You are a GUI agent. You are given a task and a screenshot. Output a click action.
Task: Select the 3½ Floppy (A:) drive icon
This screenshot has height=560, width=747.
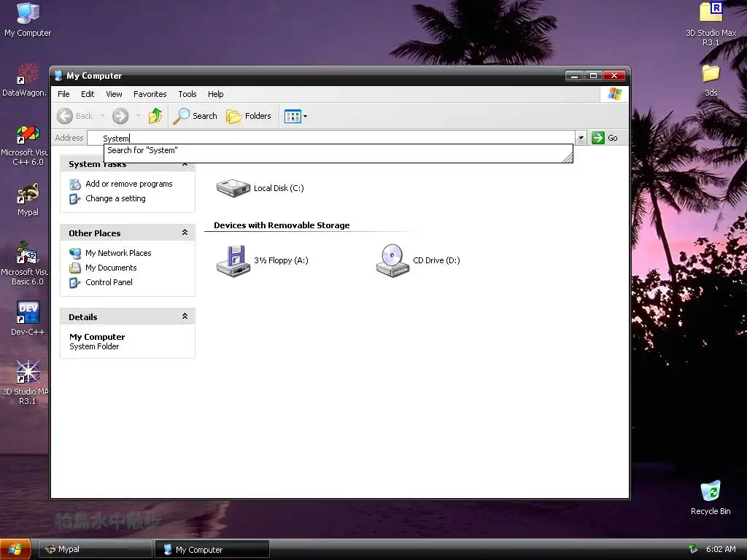click(233, 260)
